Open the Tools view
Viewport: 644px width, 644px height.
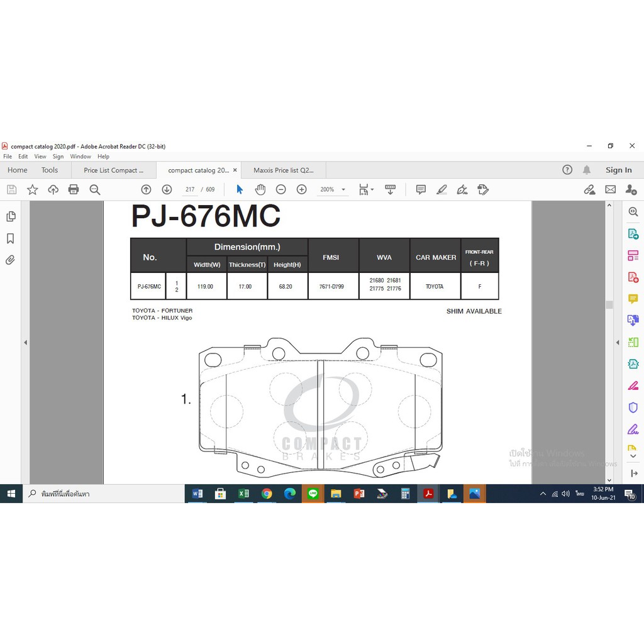pos(50,170)
